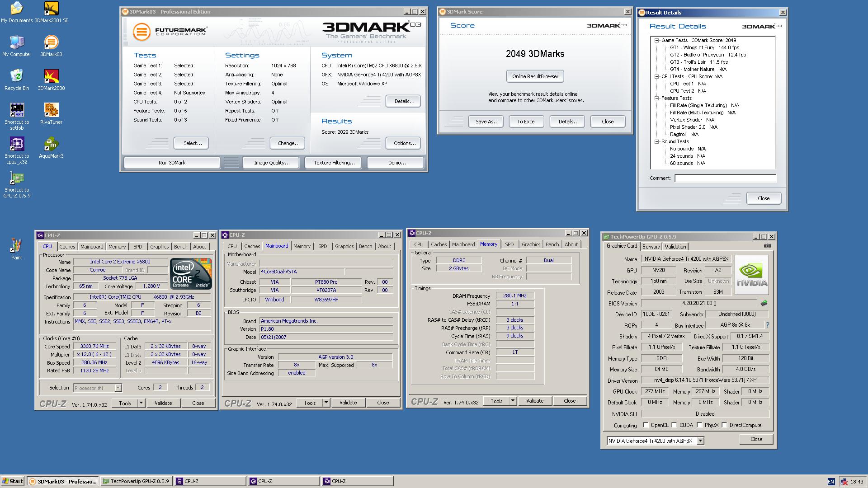Screen dimensions: 868x488
Task: Open the Recycle Bin icon
Action: point(17,80)
